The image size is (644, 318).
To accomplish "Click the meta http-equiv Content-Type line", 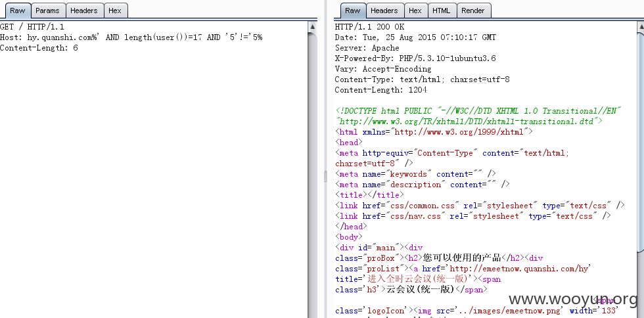I will point(452,153).
